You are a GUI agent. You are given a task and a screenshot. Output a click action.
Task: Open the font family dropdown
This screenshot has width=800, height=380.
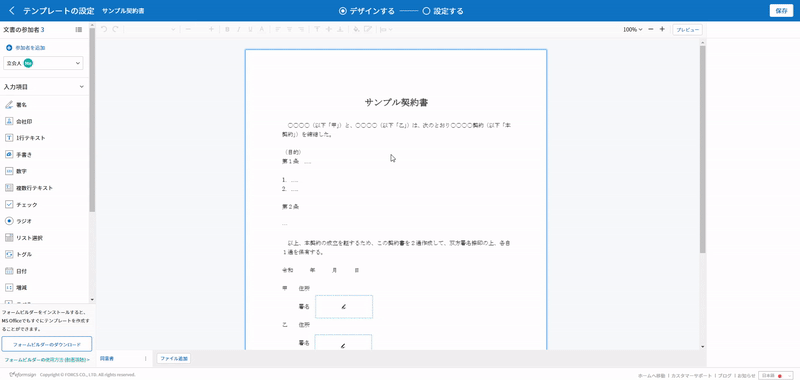(x=151, y=29)
